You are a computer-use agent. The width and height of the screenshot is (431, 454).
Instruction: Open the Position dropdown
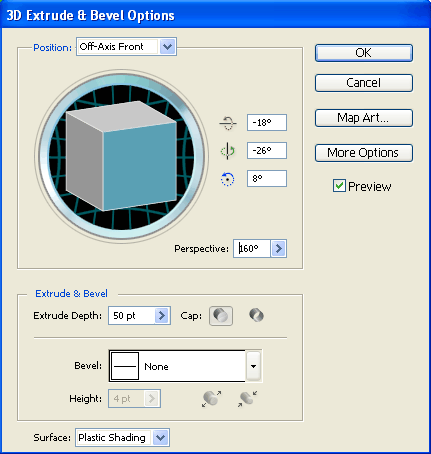point(126,47)
